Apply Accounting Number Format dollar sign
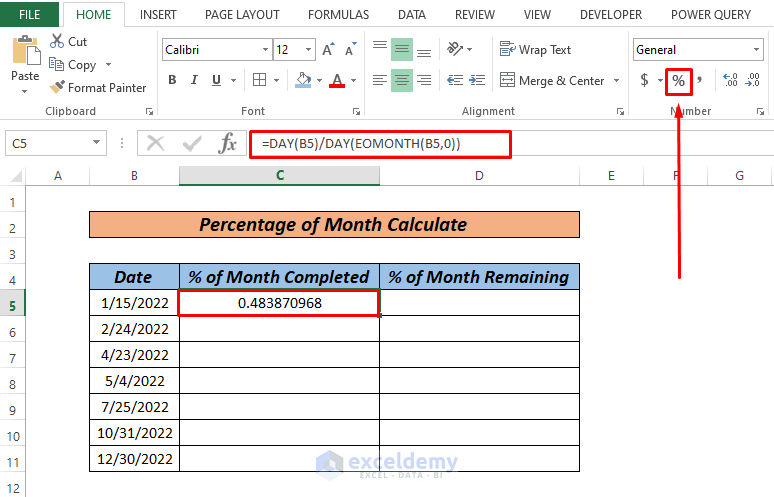774x497 pixels. pyautogui.click(x=644, y=81)
